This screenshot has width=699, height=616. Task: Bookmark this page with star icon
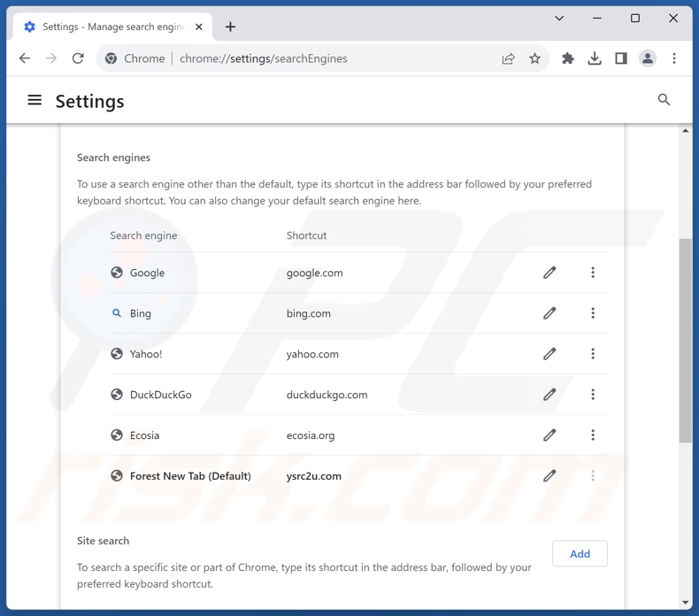(534, 58)
